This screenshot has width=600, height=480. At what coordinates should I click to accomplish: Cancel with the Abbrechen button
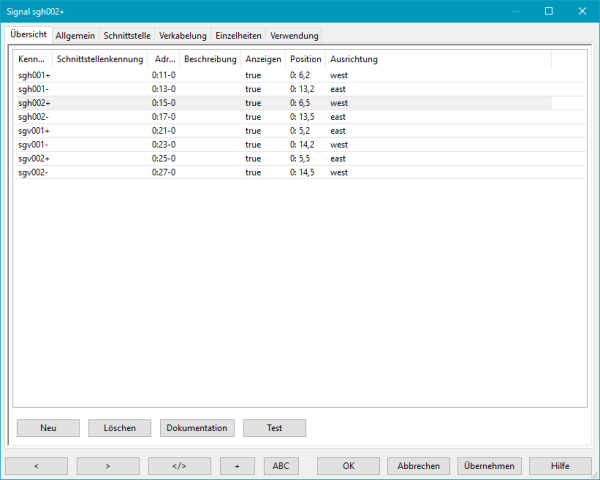tap(419, 466)
